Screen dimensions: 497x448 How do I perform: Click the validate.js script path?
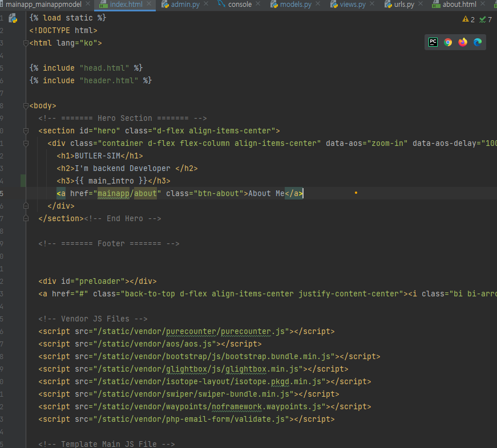pyautogui.click(x=192, y=419)
